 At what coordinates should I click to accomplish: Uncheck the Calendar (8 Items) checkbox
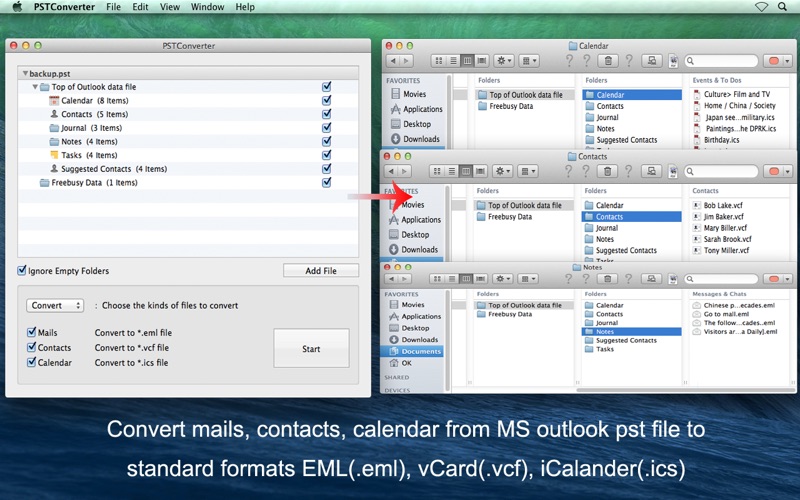(327, 101)
